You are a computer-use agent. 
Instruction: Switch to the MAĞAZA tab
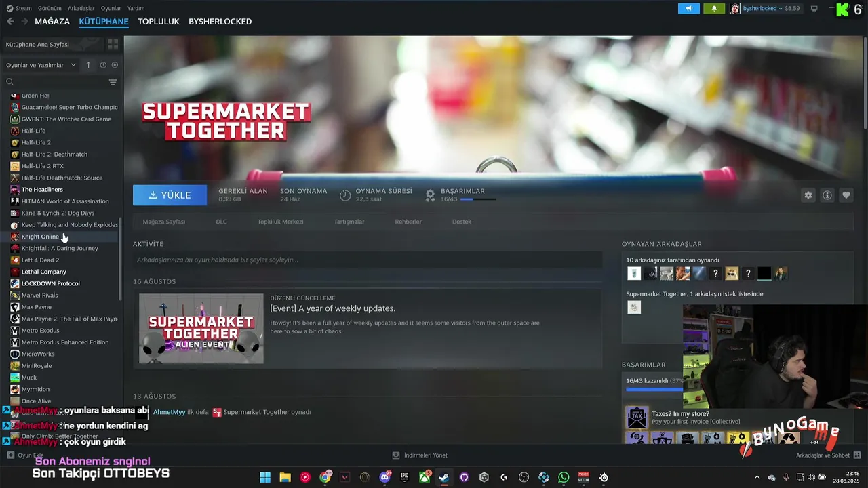[x=52, y=22]
